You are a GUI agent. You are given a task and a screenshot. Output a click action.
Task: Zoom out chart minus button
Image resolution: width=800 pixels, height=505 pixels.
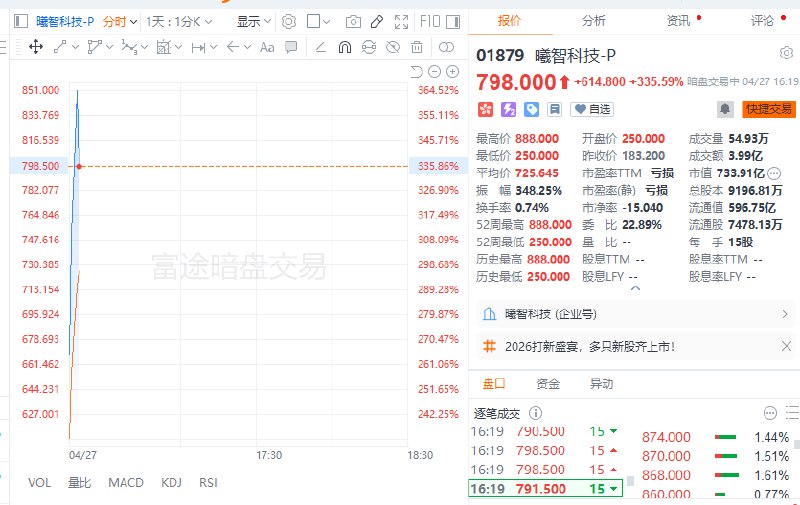pyautogui.click(x=434, y=71)
